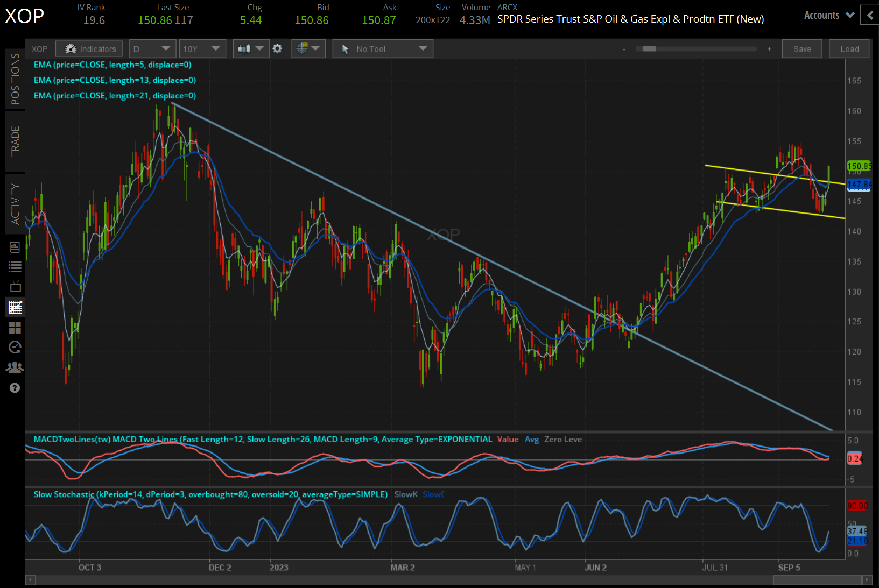This screenshot has height=588, width=879.
Task: Expand the D aggregation period dropdown
Action: pyautogui.click(x=152, y=48)
